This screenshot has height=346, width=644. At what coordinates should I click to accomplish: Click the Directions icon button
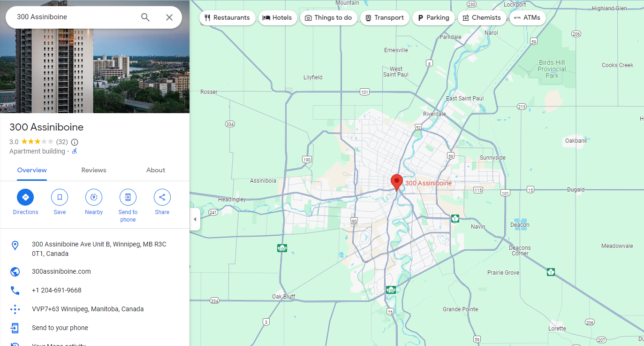[x=25, y=197]
